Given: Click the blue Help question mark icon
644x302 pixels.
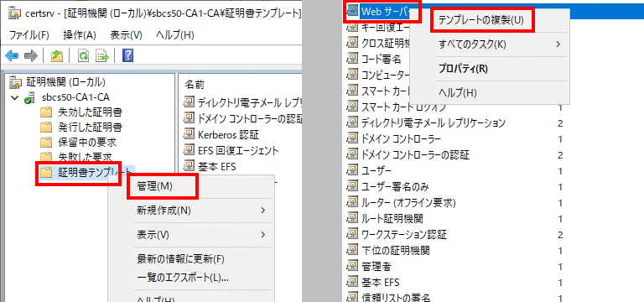Looking at the screenshot, I should [x=127, y=55].
